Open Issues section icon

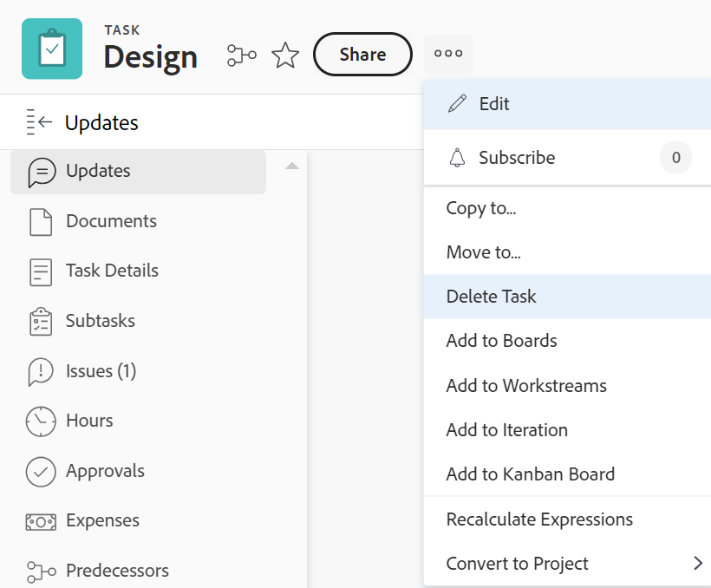tap(41, 371)
